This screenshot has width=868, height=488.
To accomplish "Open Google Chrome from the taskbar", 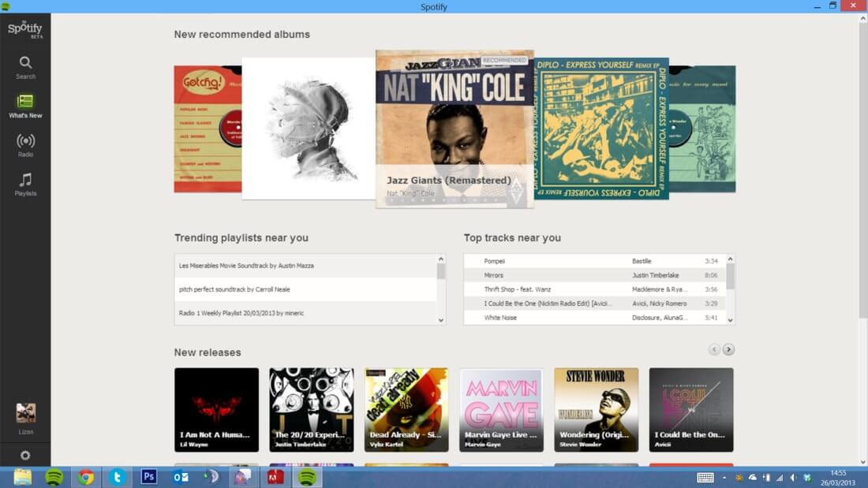I will [86, 477].
